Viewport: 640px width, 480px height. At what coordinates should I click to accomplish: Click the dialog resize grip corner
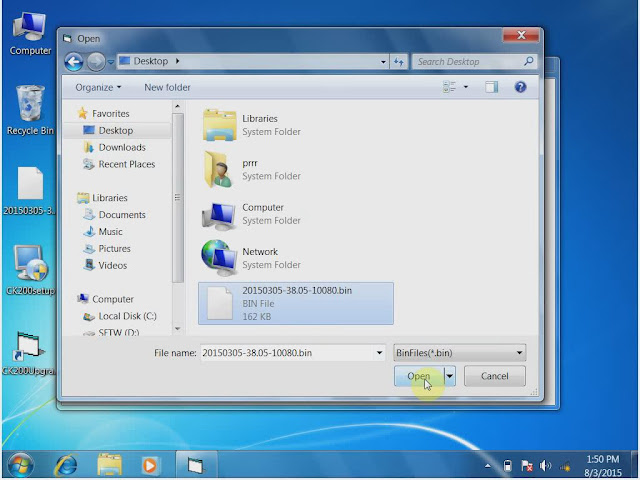pyautogui.click(x=534, y=393)
